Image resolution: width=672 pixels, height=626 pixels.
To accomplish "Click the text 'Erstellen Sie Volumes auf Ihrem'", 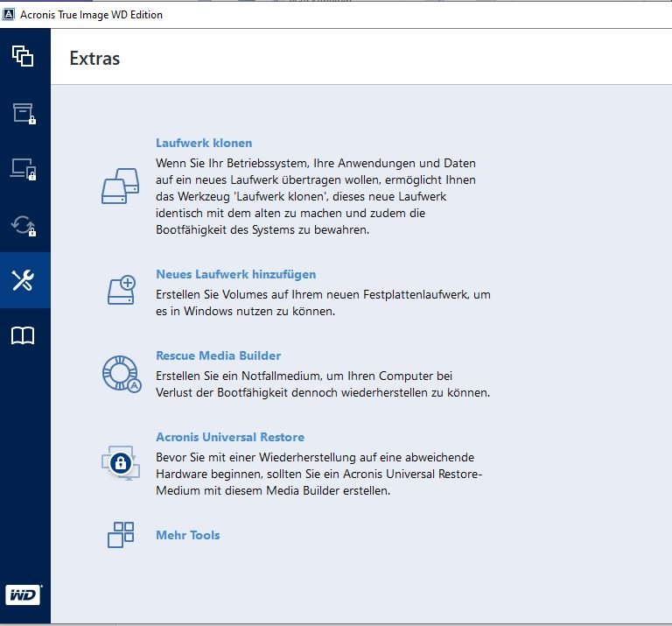I will (x=323, y=303).
